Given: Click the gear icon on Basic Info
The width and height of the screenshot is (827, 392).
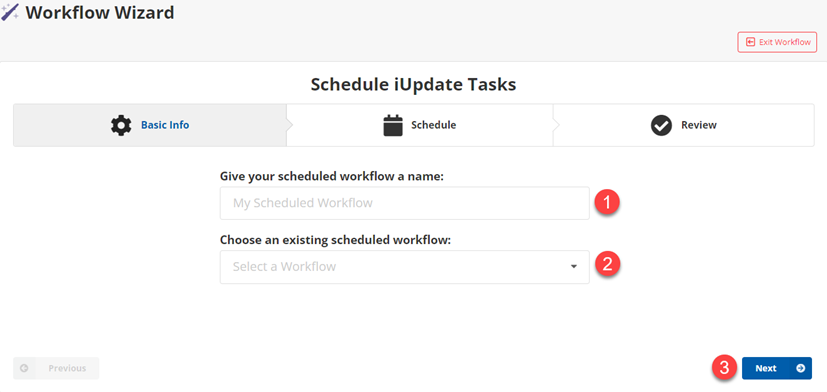Looking at the screenshot, I should click(x=121, y=126).
